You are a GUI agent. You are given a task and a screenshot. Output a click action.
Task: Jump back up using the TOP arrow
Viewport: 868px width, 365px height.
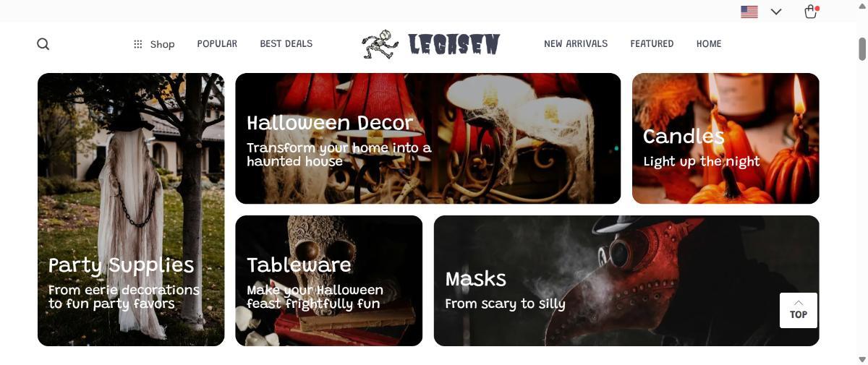click(799, 310)
